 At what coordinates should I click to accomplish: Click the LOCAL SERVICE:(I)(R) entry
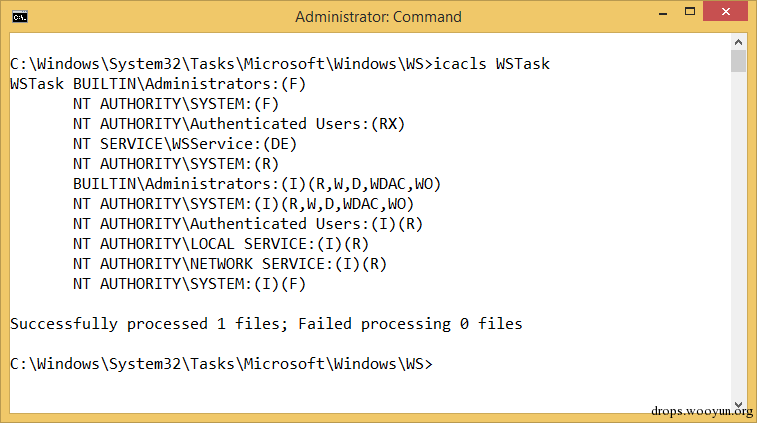[x=221, y=244]
